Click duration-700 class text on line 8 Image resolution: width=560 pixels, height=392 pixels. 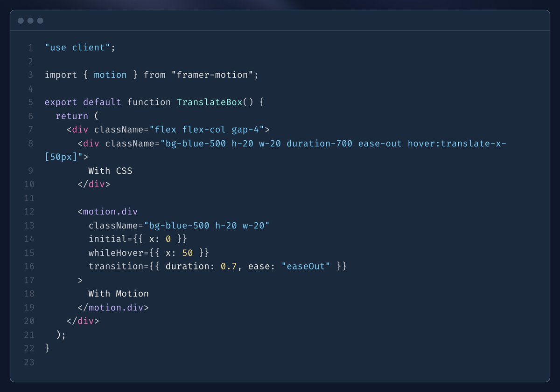click(x=319, y=144)
